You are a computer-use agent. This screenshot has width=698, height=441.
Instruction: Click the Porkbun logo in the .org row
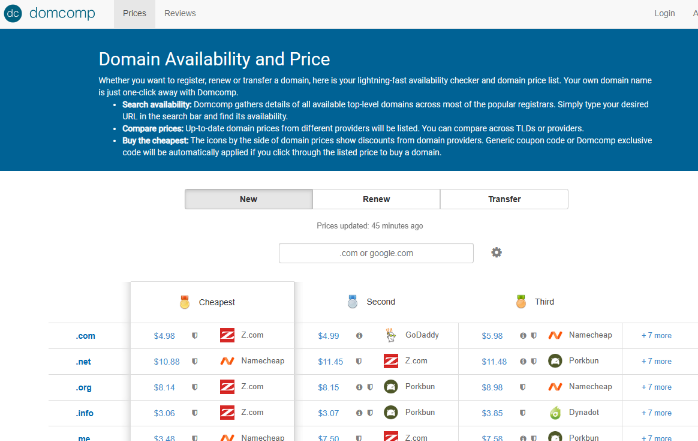pyautogui.click(x=391, y=387)
